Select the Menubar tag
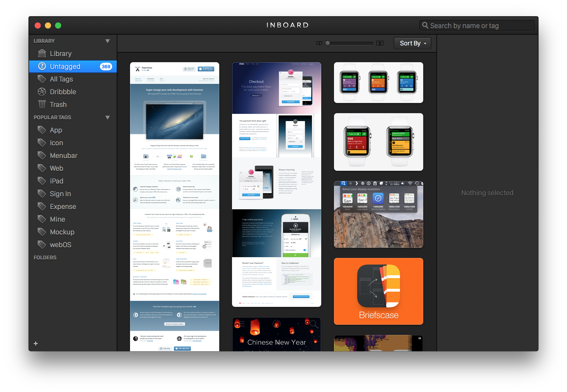This screenshot has width=567, height=392. 63,155
